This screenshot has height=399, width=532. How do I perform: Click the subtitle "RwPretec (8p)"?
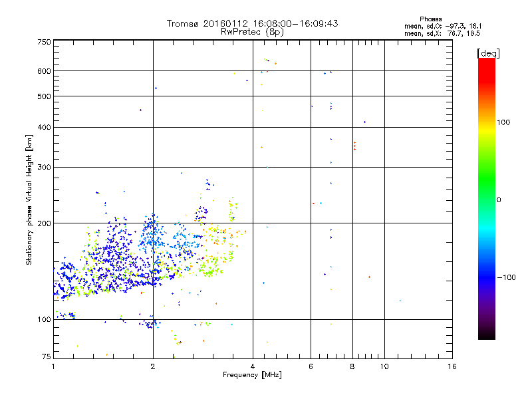(x=252, y=32)
